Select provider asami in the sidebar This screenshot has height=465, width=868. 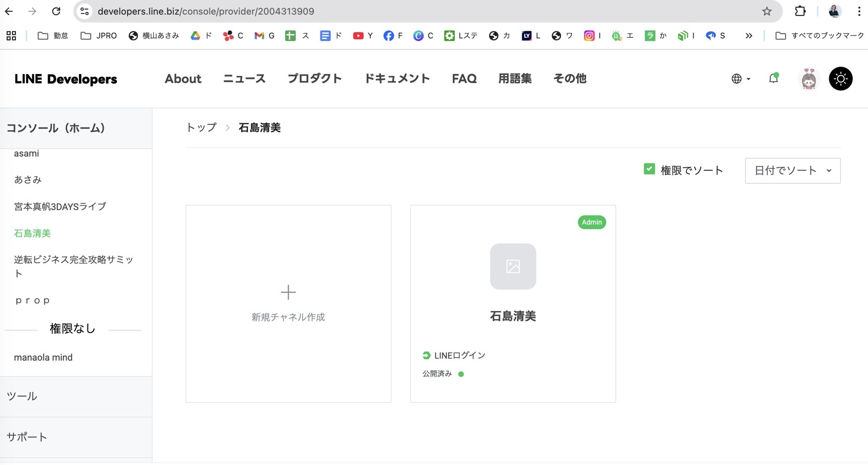tap(26, 154)
